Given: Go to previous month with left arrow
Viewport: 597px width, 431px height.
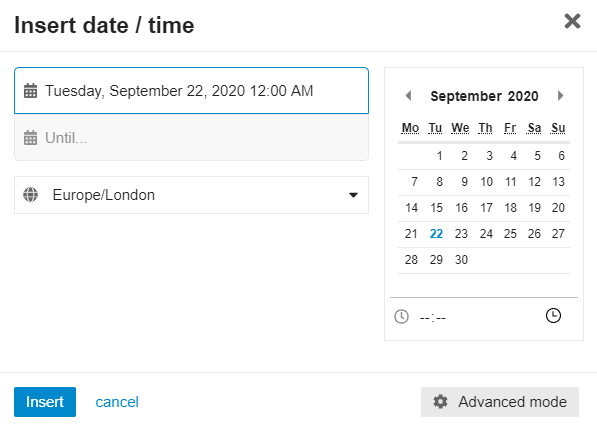Looking at the screenshot, I should tap(409, 96).
